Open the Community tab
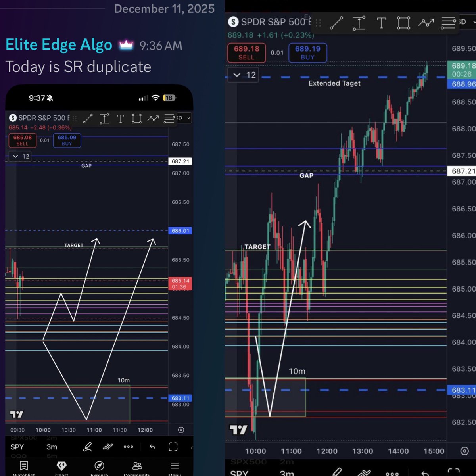 137,468
